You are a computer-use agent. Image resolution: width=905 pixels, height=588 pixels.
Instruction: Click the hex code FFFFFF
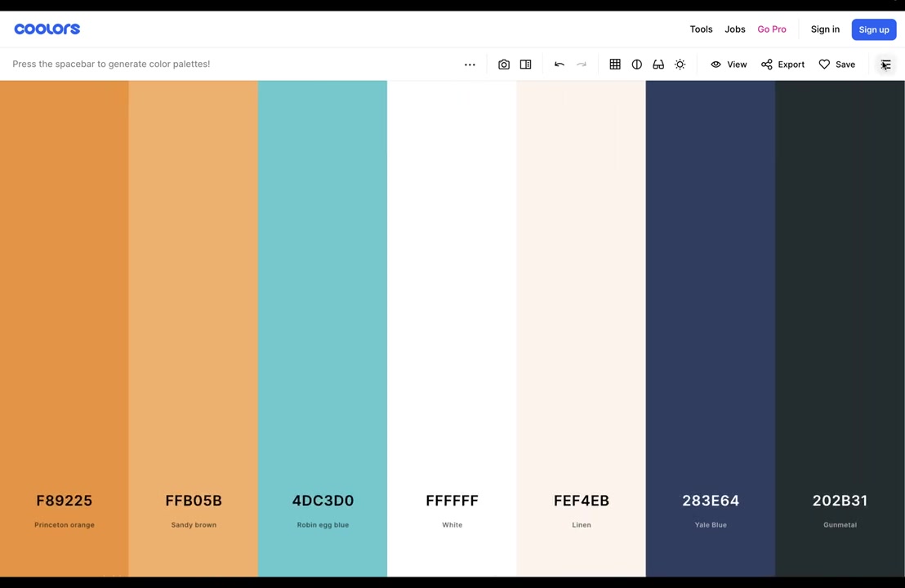coord(452,501)
